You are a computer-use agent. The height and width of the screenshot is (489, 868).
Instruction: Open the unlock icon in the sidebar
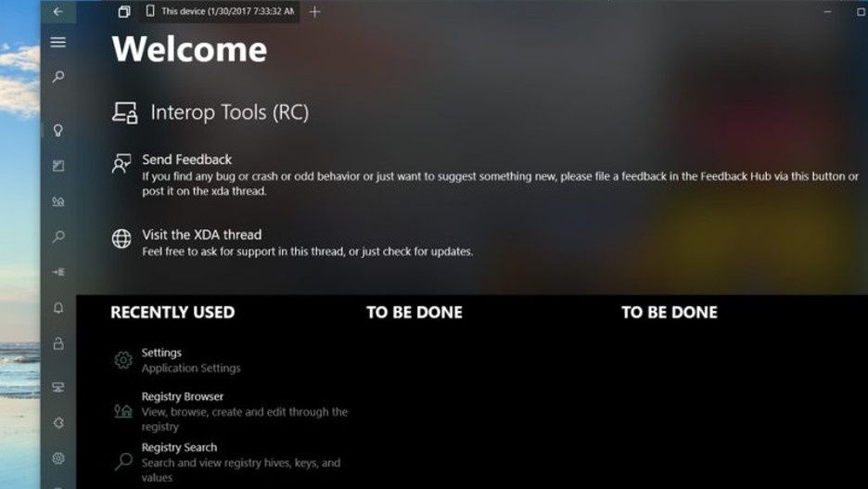(x=58, y=343)
